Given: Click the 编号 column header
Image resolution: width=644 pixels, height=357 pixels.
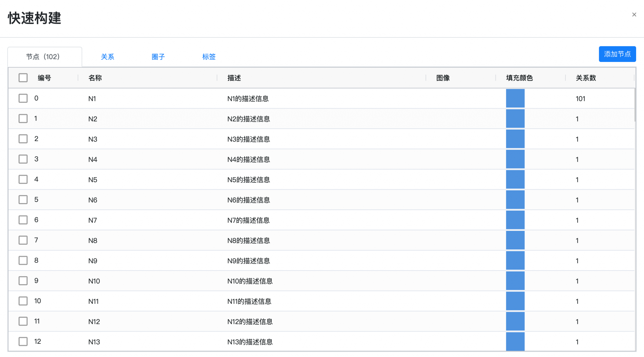Looking at the screenshot, I should (44, 78).
